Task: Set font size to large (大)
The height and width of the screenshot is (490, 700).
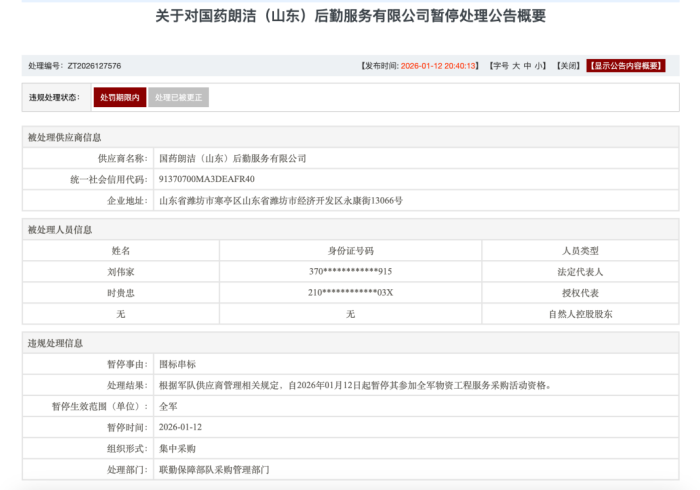Action: 516,66
